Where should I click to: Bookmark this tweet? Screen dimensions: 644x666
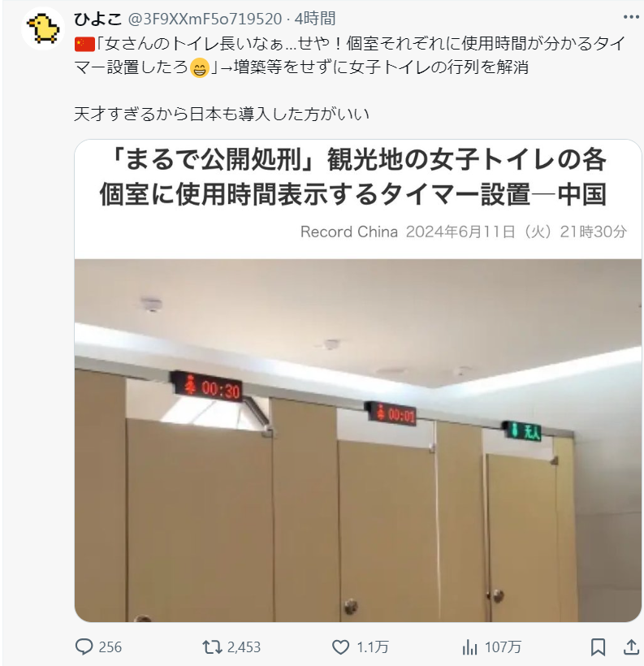599,647
